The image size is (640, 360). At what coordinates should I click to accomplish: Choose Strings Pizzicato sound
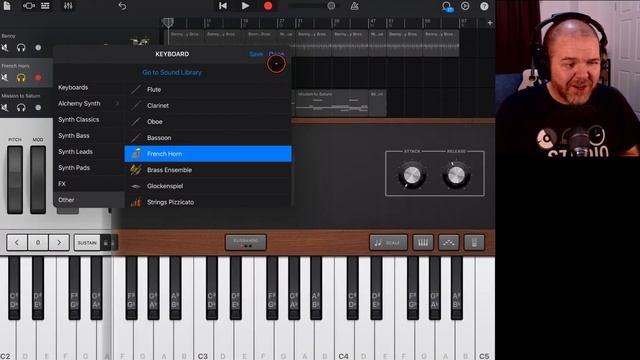click(x=208, y=202)
